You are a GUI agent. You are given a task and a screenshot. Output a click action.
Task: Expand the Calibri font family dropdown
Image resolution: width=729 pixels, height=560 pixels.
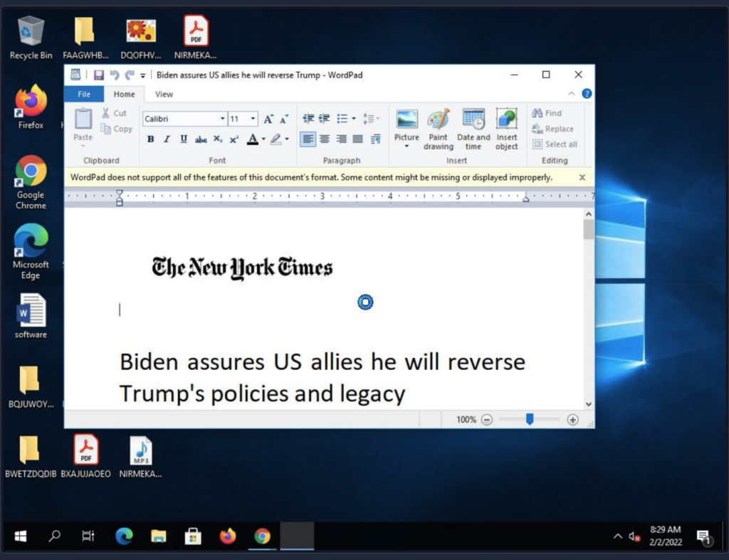[222, 119]
